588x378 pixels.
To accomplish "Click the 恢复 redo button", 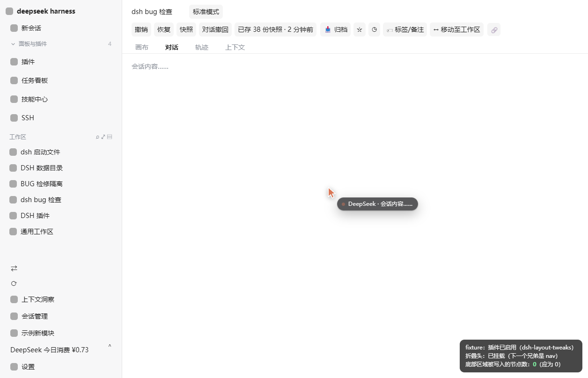I will point(164,29).
